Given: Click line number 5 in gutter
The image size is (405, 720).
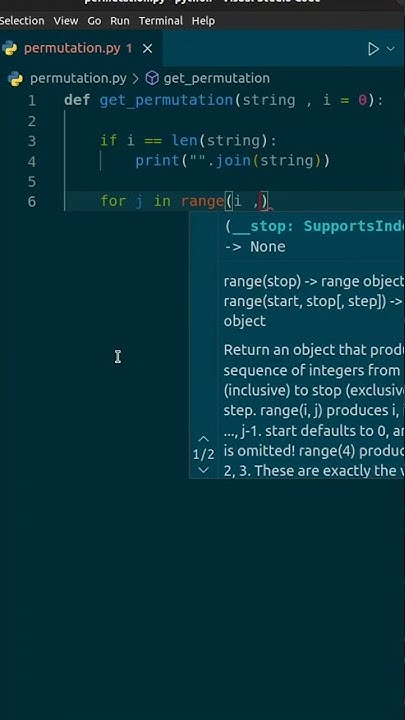Looking at the screenshot, I should pos(32,182).
